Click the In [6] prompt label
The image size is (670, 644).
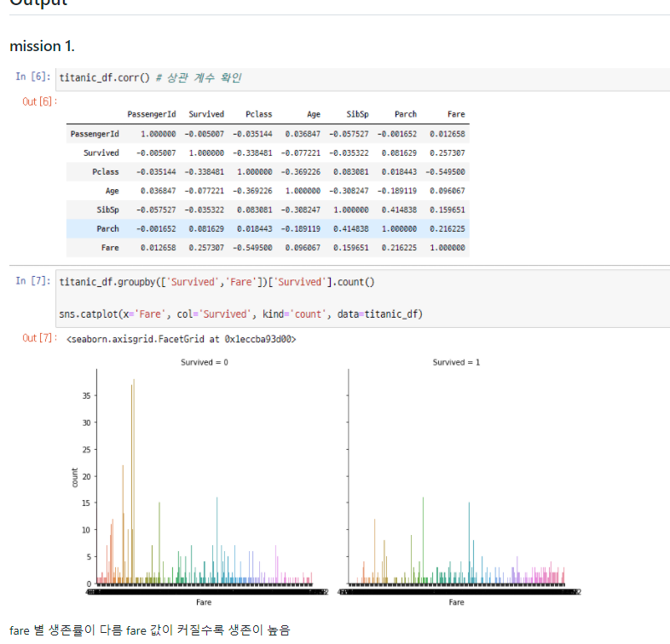tap(33, 77)
